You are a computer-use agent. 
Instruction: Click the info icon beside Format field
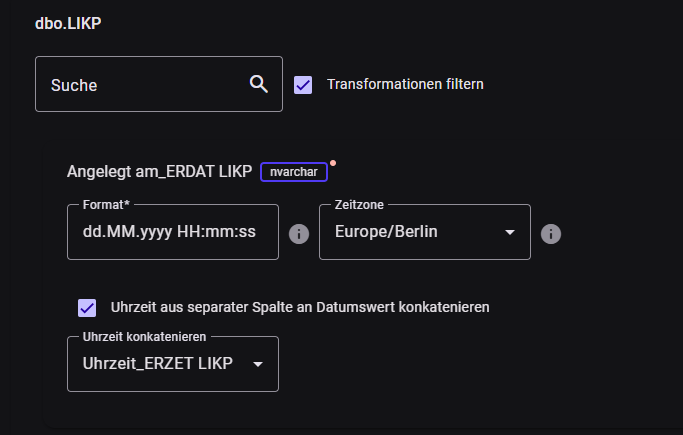(x=298, y=233)
